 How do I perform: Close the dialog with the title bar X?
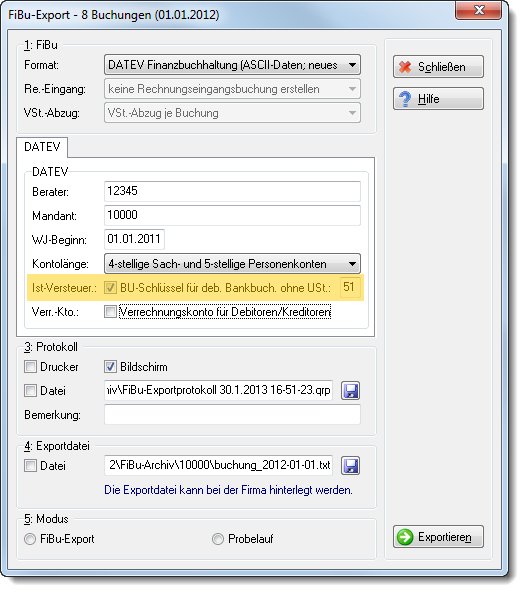tap(479, 10)
